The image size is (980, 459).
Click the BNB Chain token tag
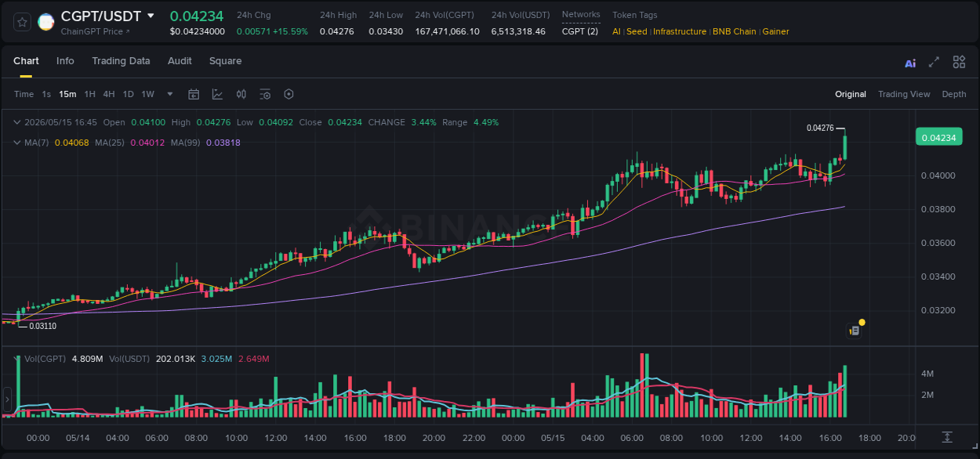[x=735, y=31]
